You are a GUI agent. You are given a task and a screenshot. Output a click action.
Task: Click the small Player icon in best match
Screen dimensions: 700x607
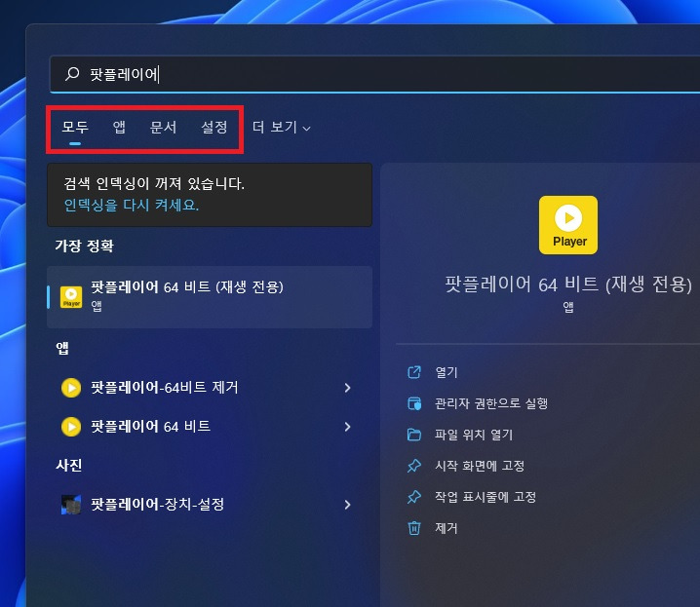(x=71, y=297)
